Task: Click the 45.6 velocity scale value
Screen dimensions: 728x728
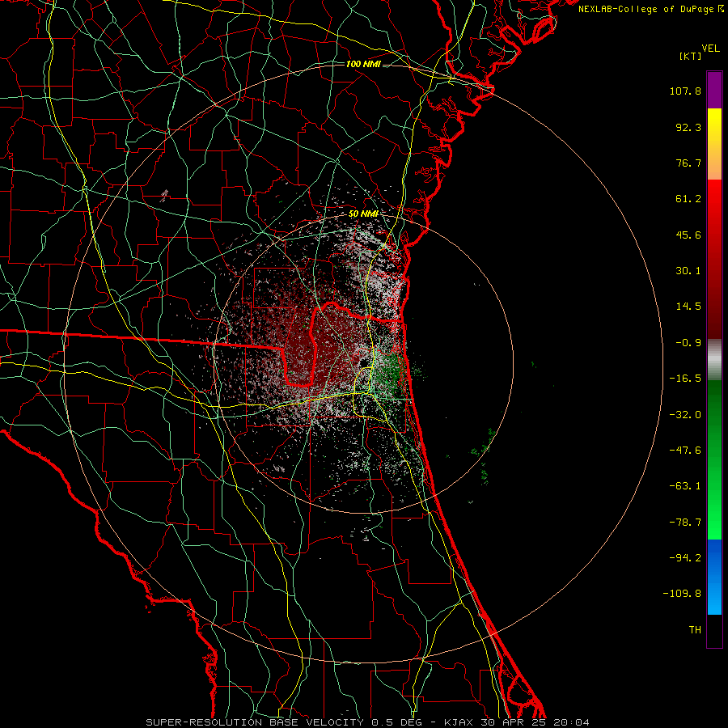Action: coord(688,235)
